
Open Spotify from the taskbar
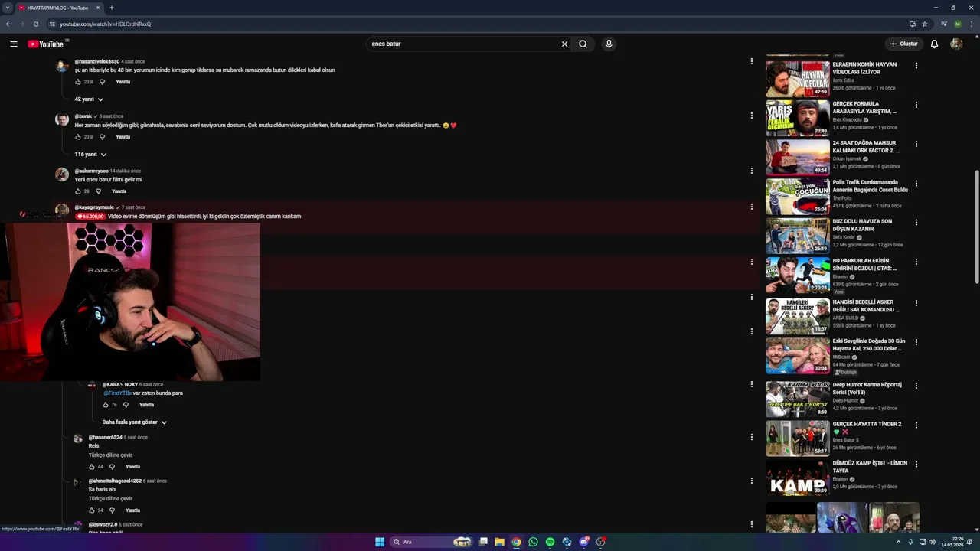coord(550,542)
